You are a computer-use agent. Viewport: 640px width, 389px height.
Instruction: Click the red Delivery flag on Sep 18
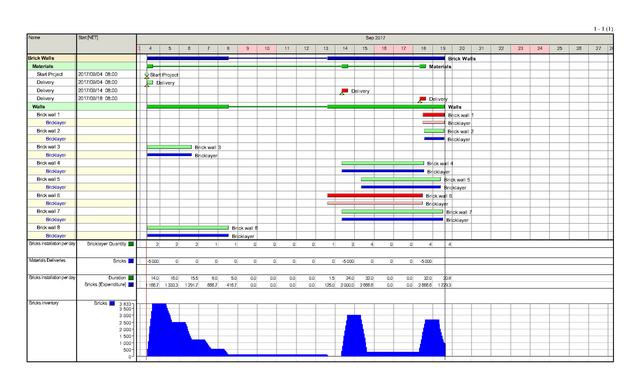coord(422,99)
